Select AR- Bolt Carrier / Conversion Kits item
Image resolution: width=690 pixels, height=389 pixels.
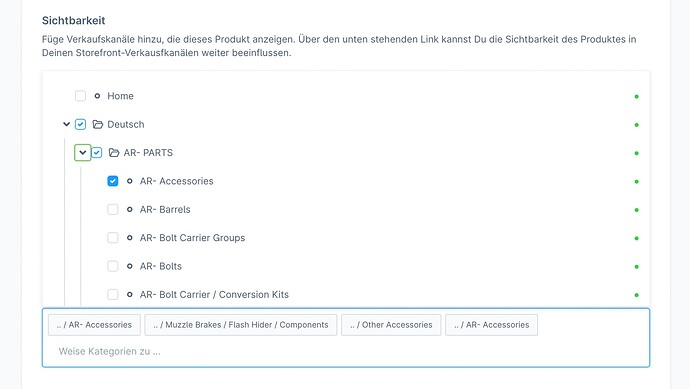214,294
